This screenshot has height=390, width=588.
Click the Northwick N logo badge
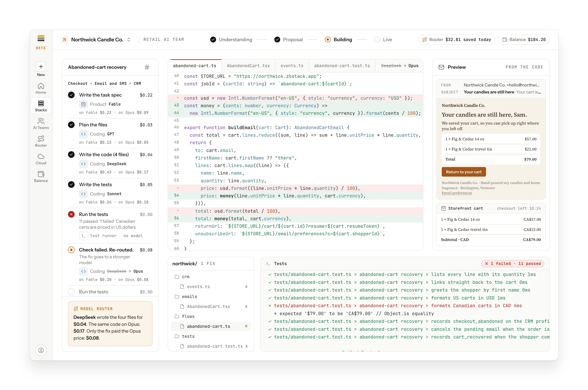(64, 40)
